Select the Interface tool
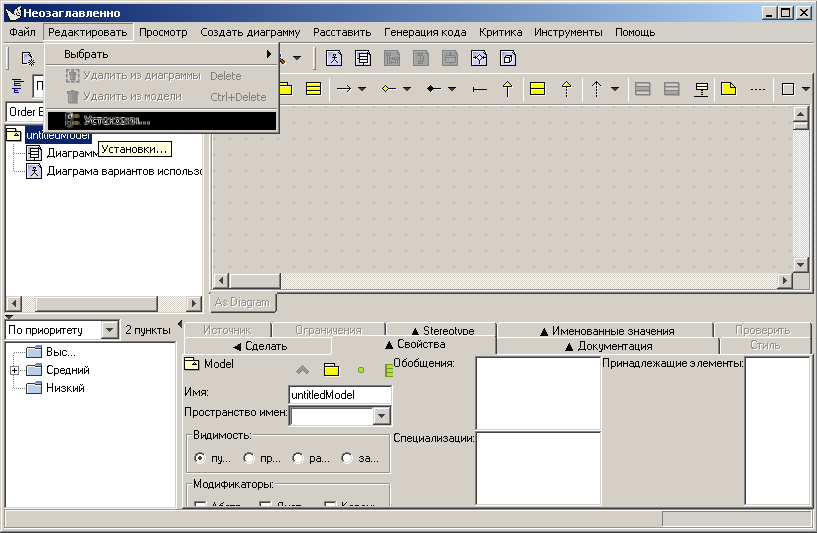Screen dimensions: 817x533 537,89
